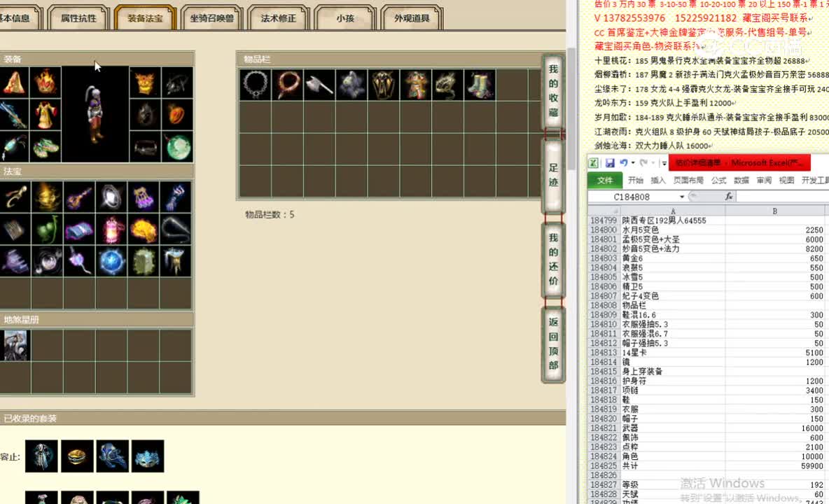Open the Excel 文件 menu
The height and width of the screenshot is (504, 829).
click(605, 180)
